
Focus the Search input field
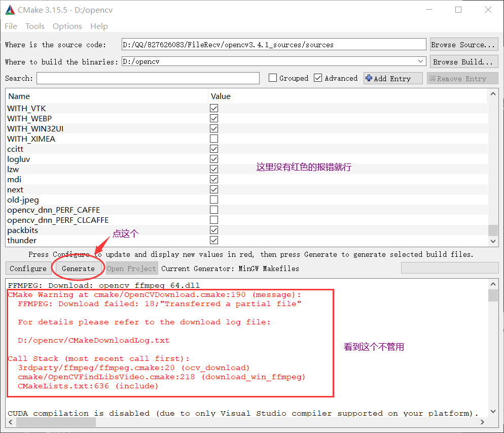148,78
